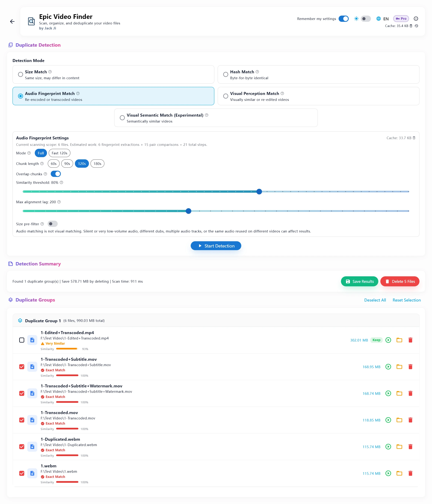Play the 1-Transcoded.mov file
Viewport: 432px width, 504px height.
[388, 420]
